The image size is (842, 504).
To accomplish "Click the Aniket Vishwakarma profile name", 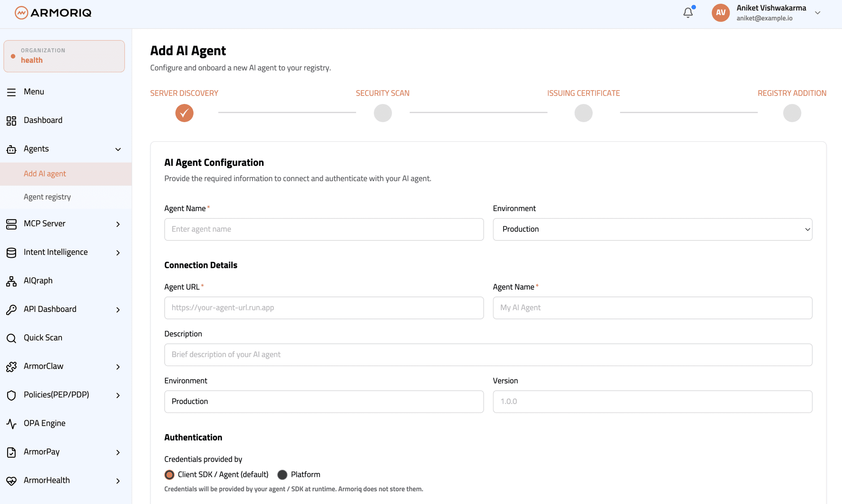I will (x=771, y=8).
